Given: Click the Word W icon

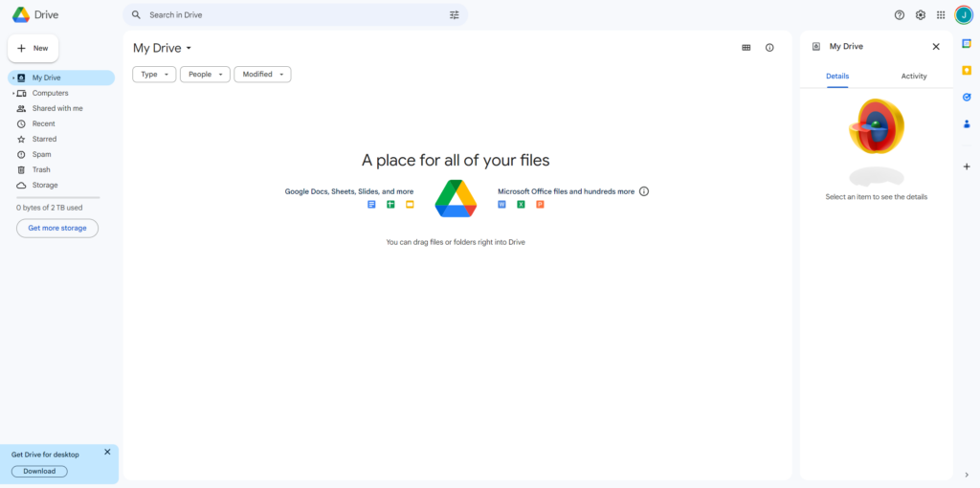Looking at the screenshot, I should 501,205.
